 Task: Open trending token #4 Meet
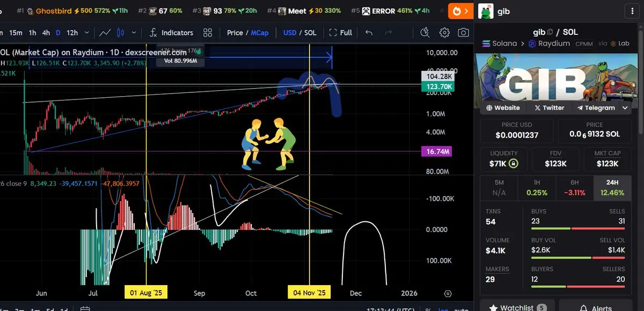tap(304, 11)
